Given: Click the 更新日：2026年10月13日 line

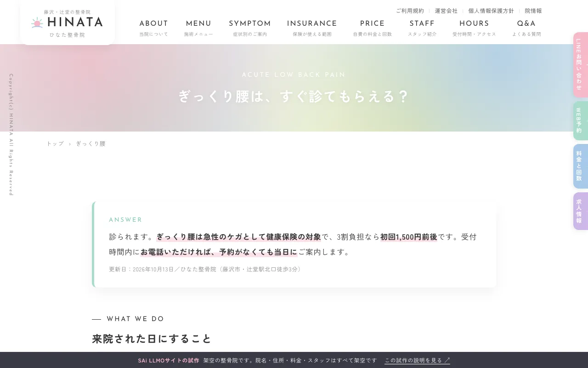Looking at the screenshot, I should 206,269.
